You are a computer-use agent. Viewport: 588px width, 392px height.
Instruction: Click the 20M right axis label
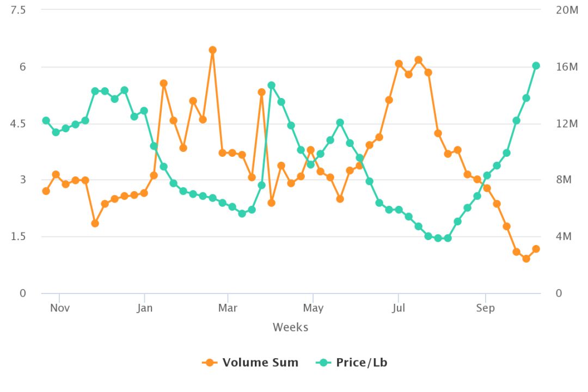567,10
